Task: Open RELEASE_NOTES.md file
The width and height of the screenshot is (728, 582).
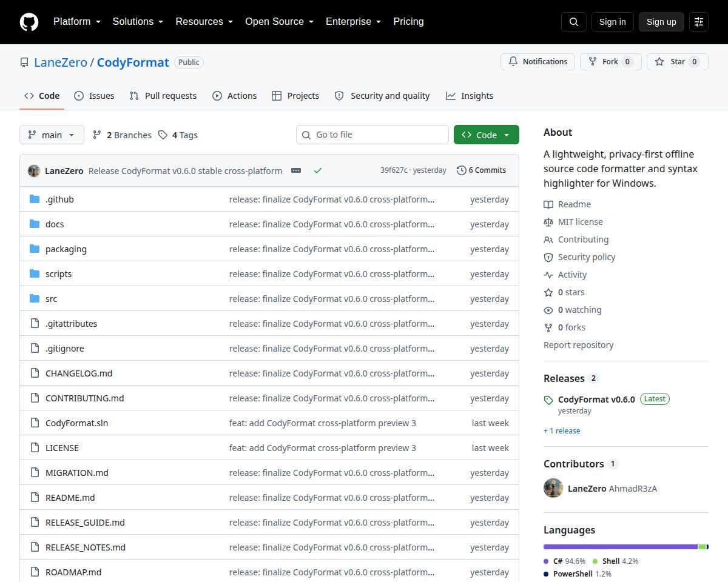Action: coord(86,547)
